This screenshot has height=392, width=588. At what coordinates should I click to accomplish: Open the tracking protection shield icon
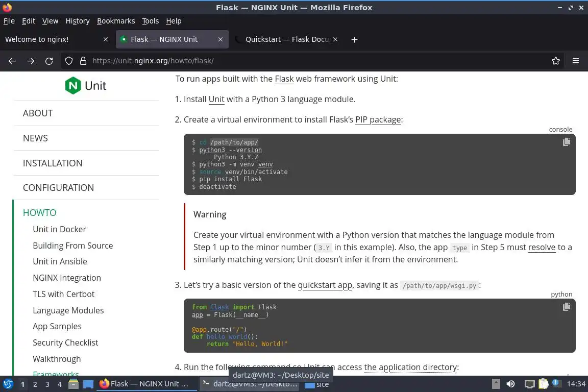[x=68, y=61]
